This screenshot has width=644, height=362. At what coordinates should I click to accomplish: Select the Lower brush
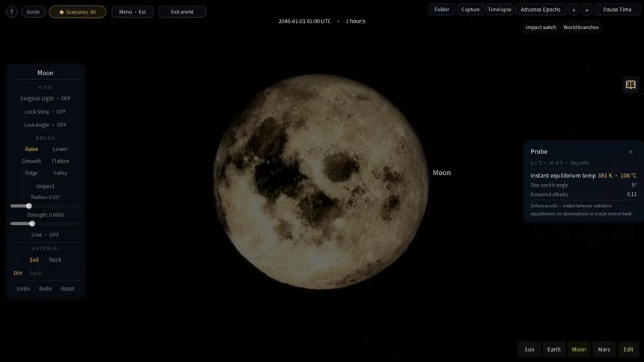61,149
